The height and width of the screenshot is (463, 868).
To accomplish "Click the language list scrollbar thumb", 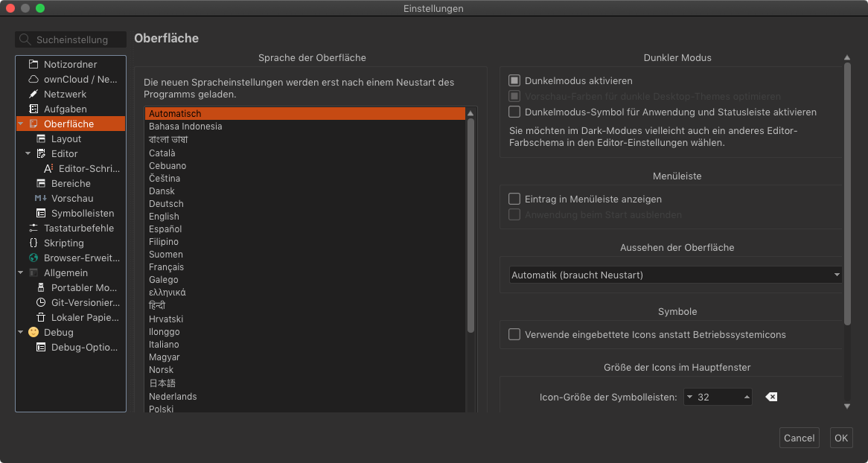I will click(x=471, y=226).
